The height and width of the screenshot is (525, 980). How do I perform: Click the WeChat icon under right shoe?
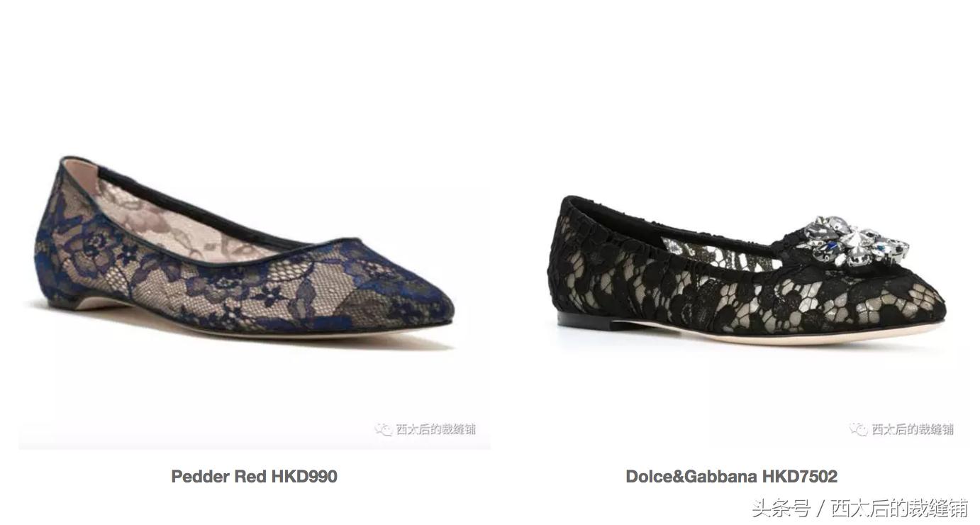pyautogui.click(x=858, y=429)
